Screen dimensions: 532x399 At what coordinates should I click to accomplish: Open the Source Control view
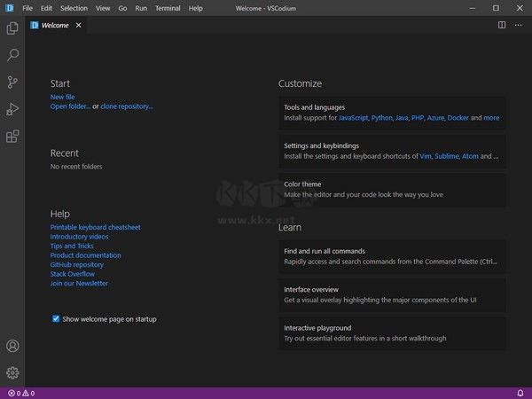click(12, 82)
